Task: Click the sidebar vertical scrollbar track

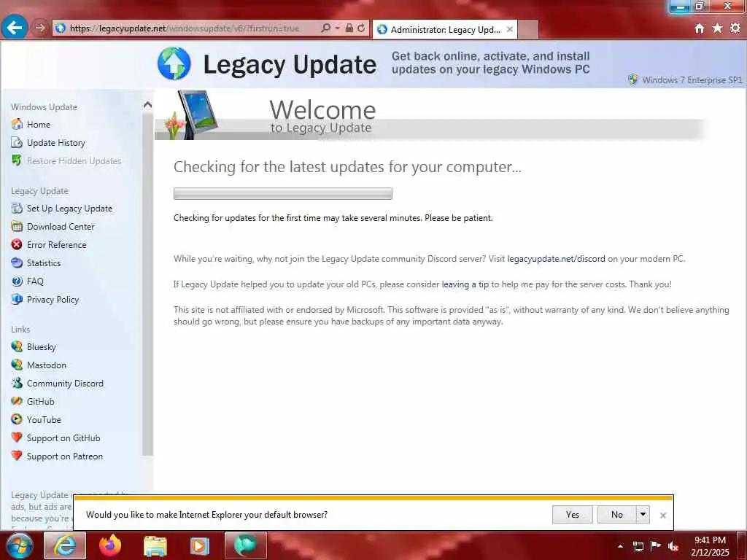Action: click(147, 284)
